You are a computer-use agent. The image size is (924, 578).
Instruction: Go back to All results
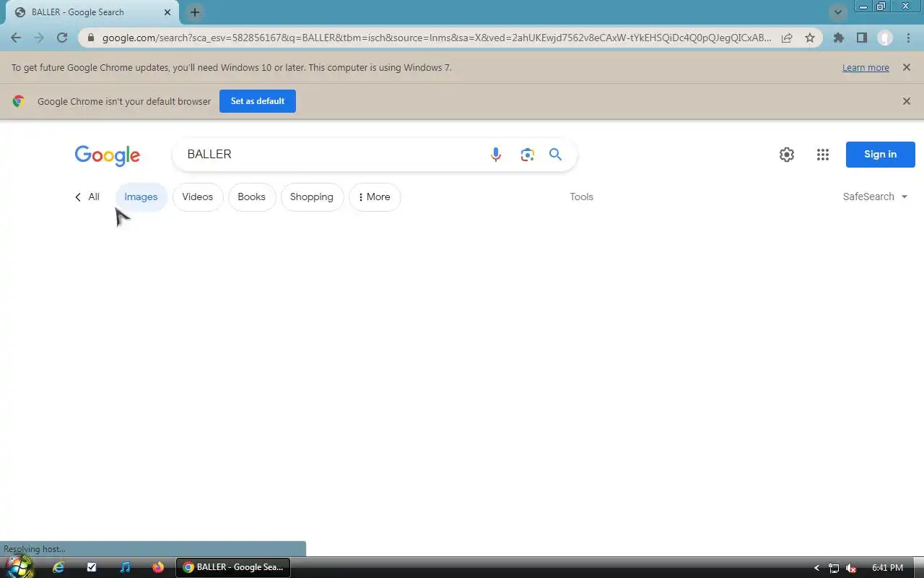point(87,197)
